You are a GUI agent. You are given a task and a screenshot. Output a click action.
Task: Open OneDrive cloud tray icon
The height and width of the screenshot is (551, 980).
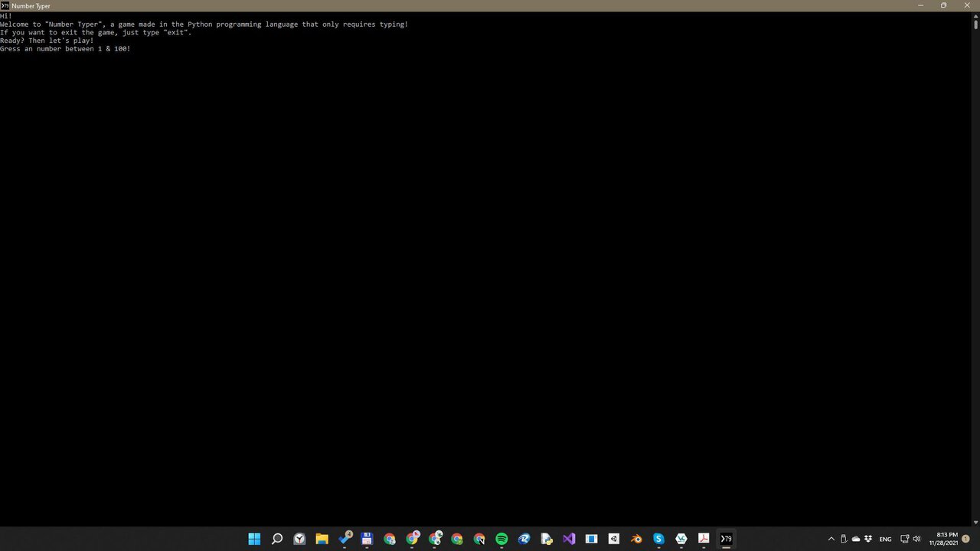click(856, 539)
